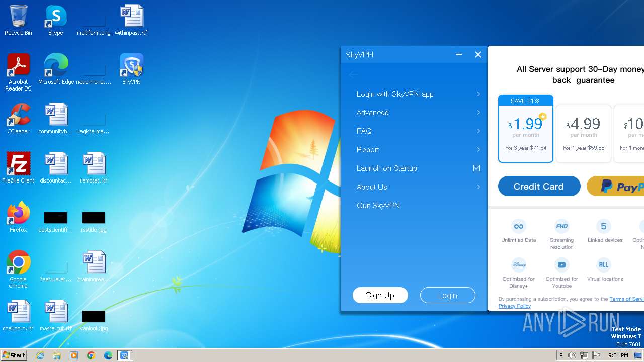The image size is (644, 362).
Task: Open the Firefox desktop shortcut
Action: (x=18, y=217)
